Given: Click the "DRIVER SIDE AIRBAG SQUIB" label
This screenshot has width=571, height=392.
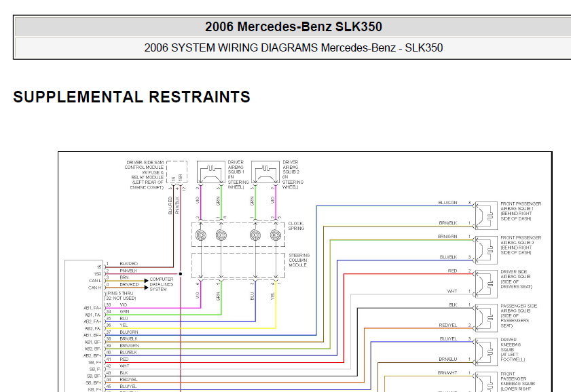Looking at the screenshot, I should 517,279.
